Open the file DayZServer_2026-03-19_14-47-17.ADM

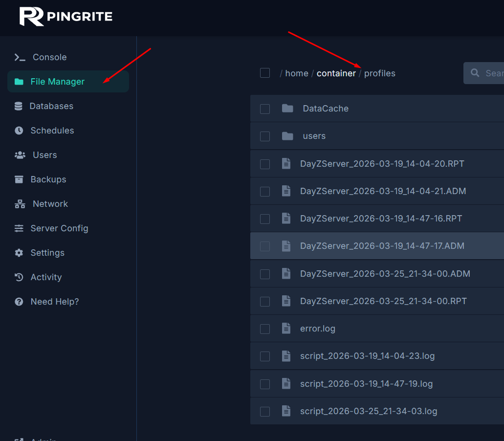click(382, 246)
